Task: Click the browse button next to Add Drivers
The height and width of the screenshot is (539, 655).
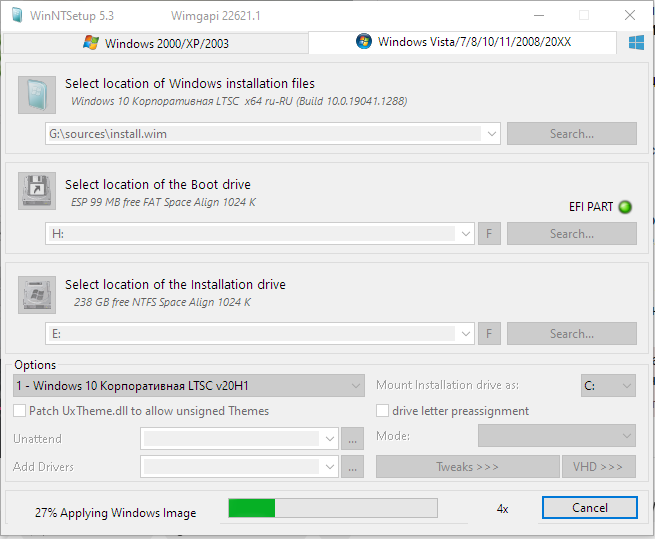Action: point(353,467)
